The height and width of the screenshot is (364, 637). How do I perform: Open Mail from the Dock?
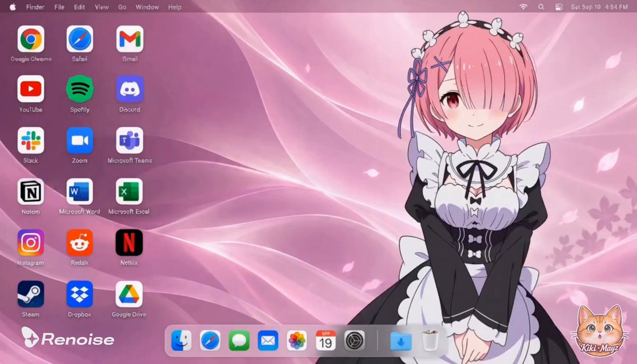(x=268, y=340)
